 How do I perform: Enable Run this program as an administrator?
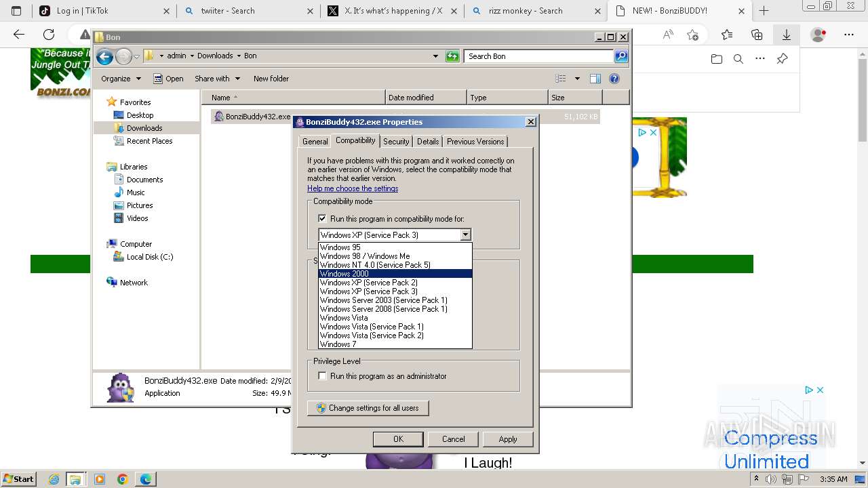pos(322,376)
